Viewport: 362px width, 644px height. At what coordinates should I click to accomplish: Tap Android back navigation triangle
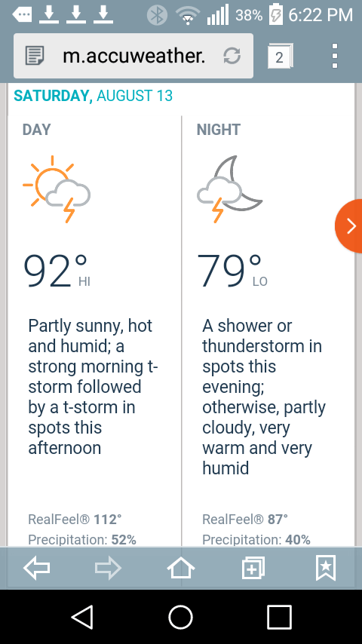click(x=83, y=618)
